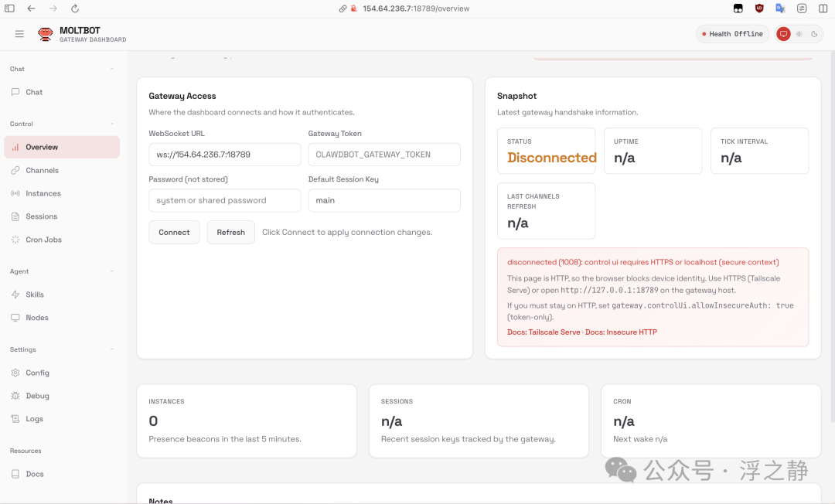Switch to system theme with the monitor button
Screen dimensions: 835x504
tap(783, 34)
